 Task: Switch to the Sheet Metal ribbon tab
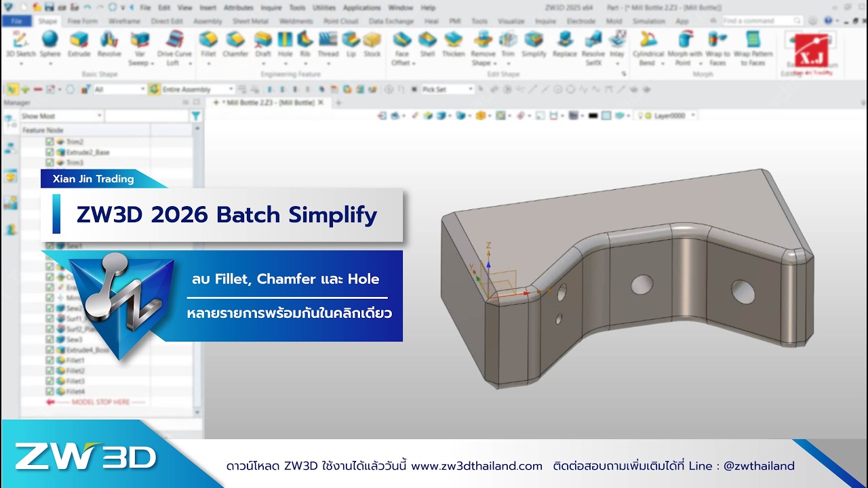coord(250,21)
